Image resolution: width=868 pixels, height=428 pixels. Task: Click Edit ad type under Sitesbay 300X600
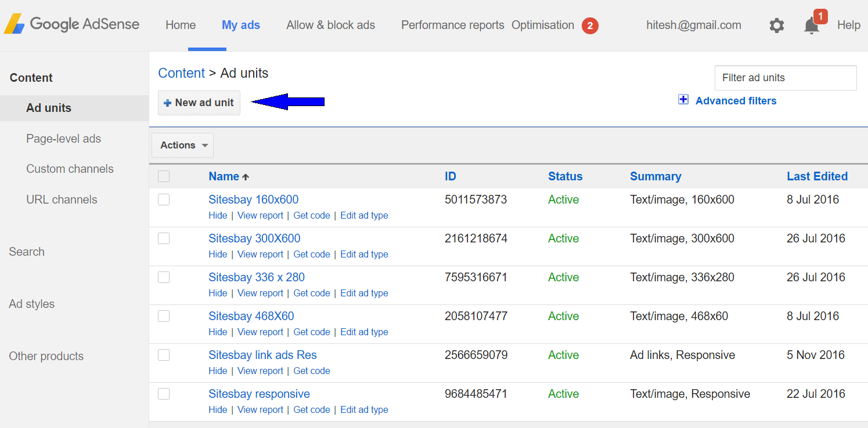click(x=364, y=254)
